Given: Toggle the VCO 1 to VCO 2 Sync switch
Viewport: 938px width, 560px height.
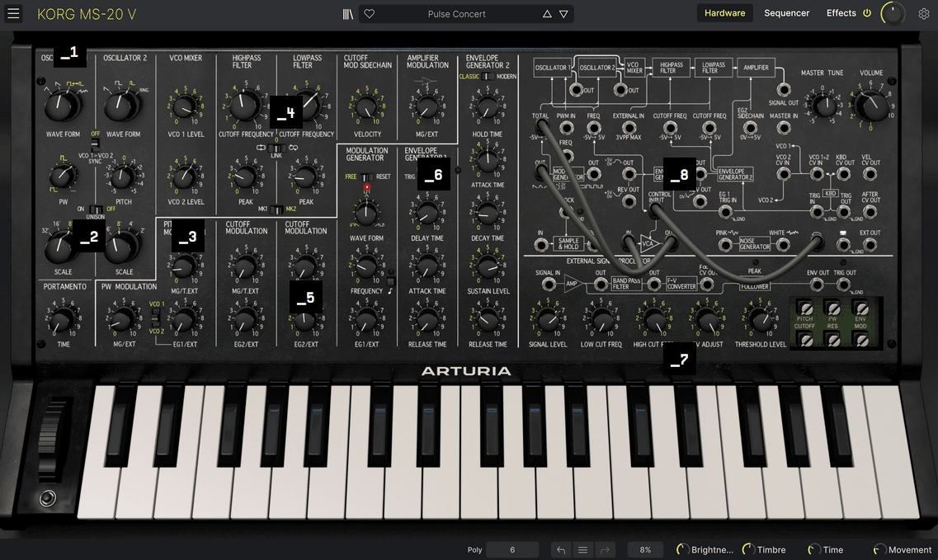Looking at the screenshot, I should point(95,144).
